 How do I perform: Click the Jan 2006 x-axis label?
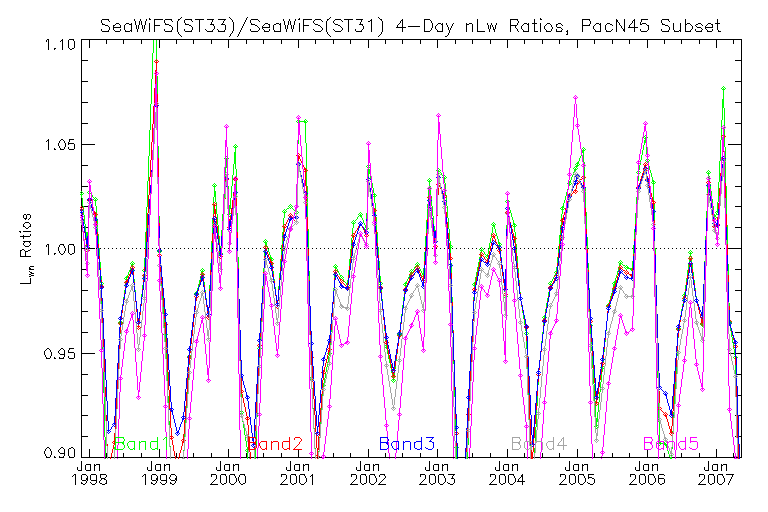point(647,473)
